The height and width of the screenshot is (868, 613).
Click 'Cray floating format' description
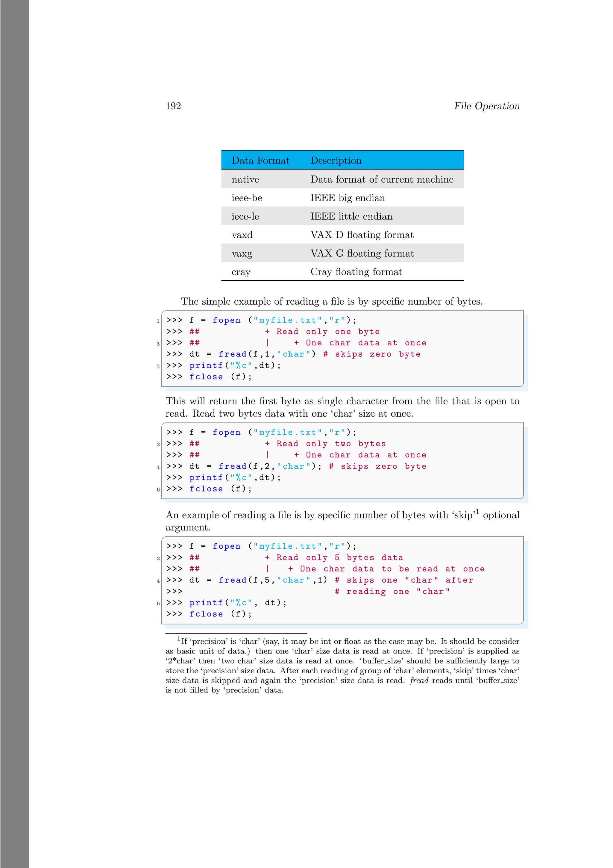pos(356,272)
